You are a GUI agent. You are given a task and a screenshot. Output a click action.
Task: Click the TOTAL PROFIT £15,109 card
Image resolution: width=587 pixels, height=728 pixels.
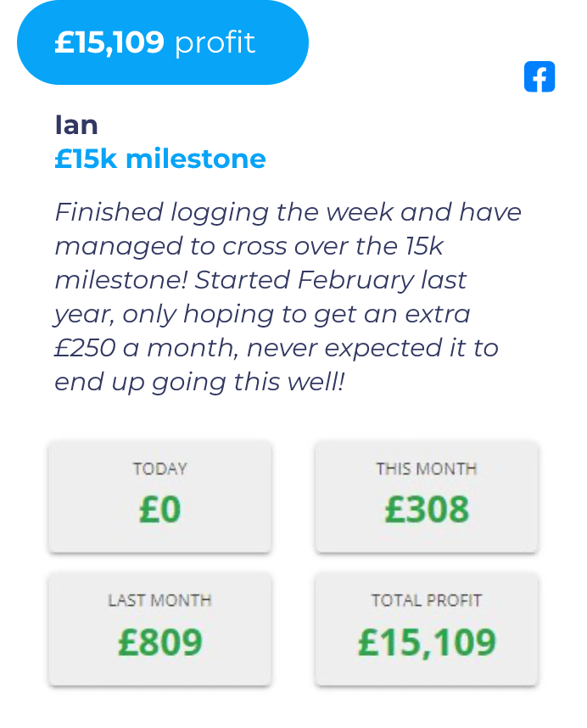pyautogui.click(x=426, y=629)
